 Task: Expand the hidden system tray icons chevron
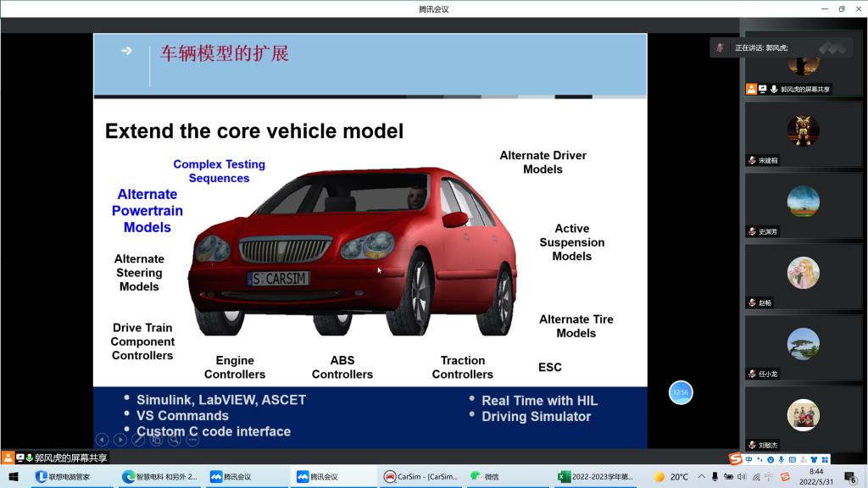701,477
